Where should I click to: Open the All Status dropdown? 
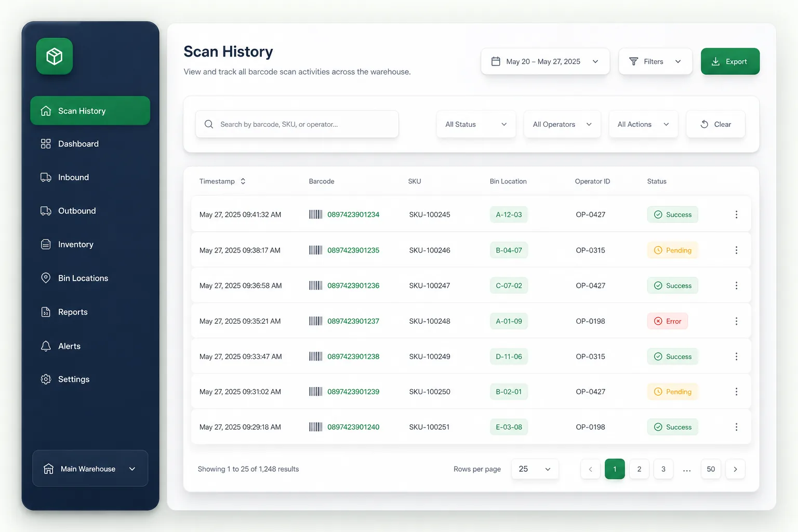(x=476, y=124)
